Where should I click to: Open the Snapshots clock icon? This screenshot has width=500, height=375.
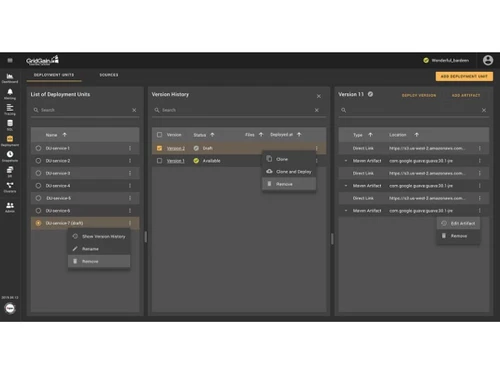[x=10, y=156]
